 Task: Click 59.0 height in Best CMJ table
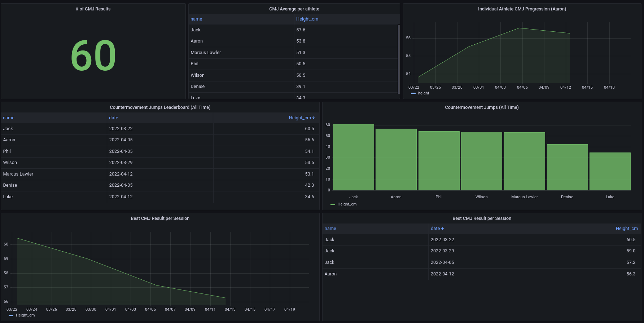point(631,251)
